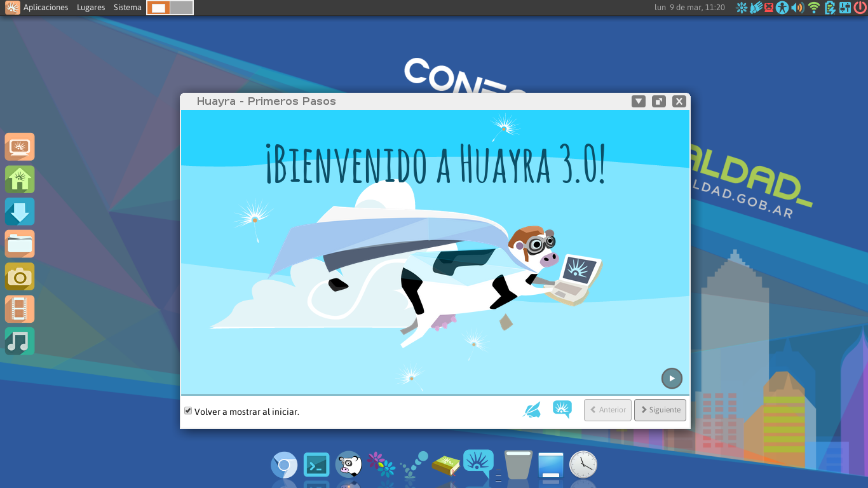Click the welcome slide progress bar
This screenshot has width=868, height=488.
435,395
